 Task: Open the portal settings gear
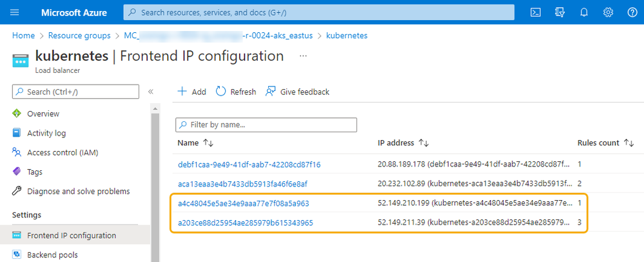608,12
